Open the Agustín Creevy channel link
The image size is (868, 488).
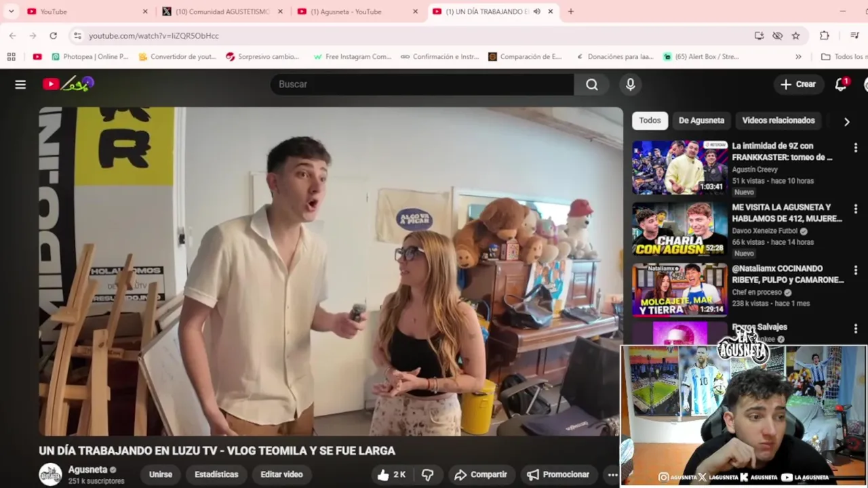click(754, 169)
